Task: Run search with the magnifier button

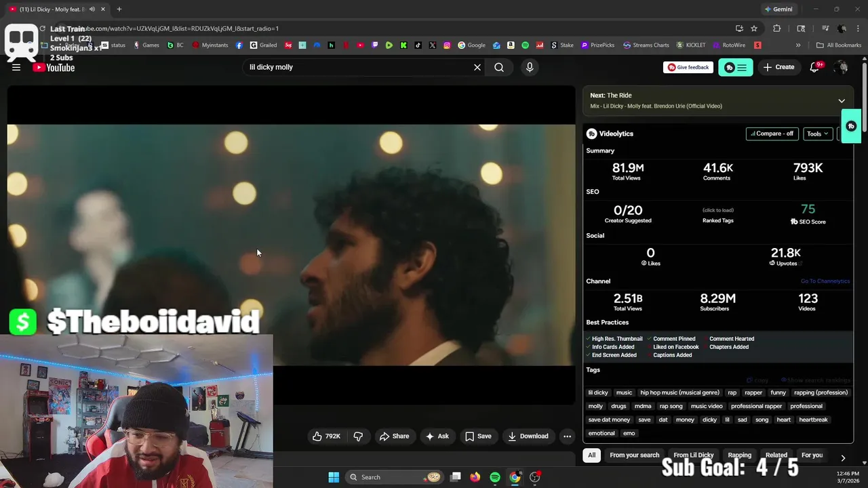Action: [x=499, y=67]
